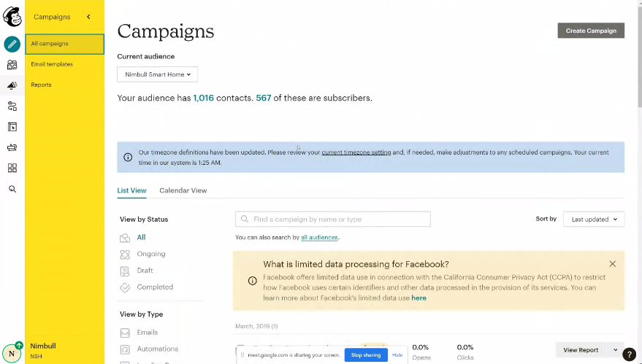Open the Website icon in sidebar
This screenshot has height=364, width=642.
[x=12, y=127]
